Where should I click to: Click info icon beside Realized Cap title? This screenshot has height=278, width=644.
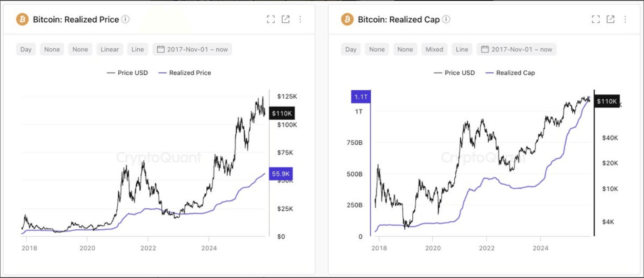pos(446,19)
